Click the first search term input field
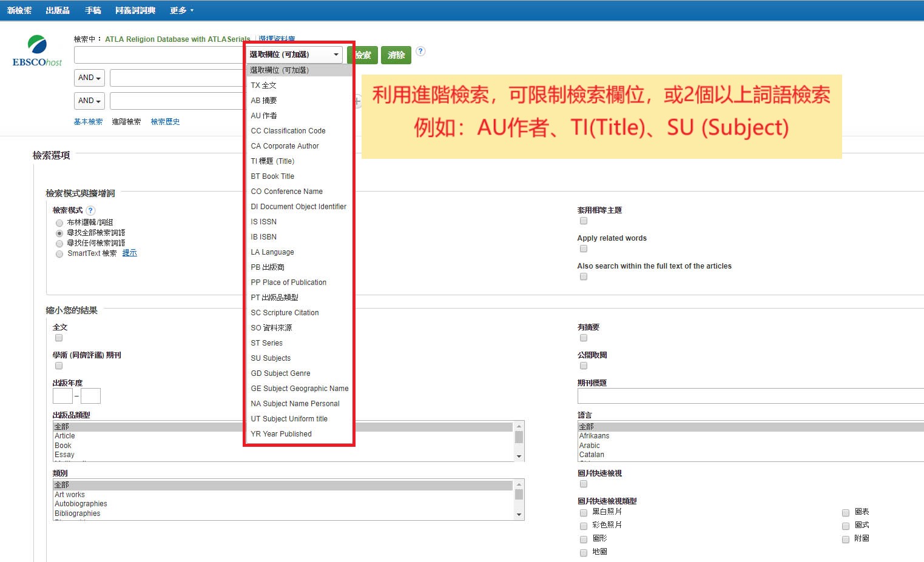The width and height of the screenshot is (924, 562). pos(159,55)
